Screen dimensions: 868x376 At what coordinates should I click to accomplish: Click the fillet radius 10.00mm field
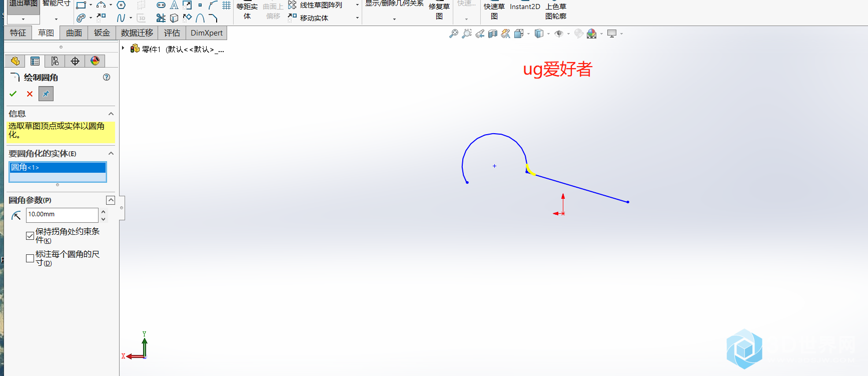(x=62, y=215)
